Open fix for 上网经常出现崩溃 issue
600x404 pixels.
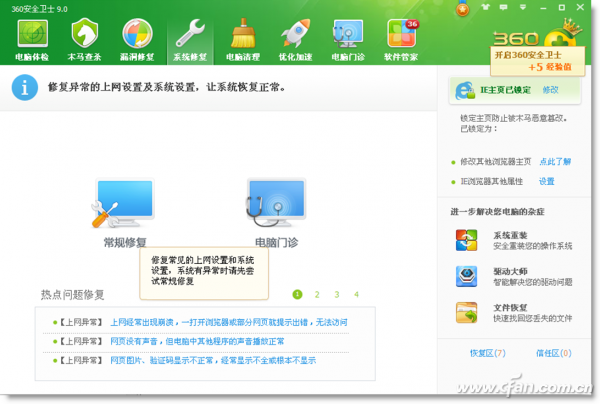click(x=229, y=322)
